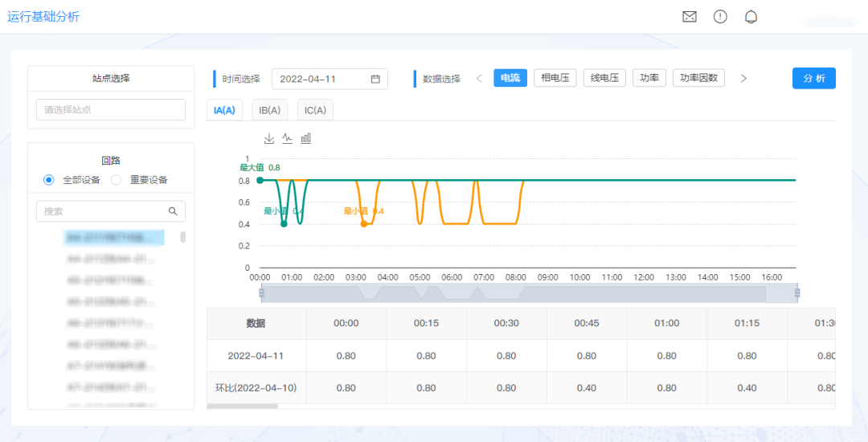Click the chart time range zoom slider
The height and width of the screenshot is (442, 868).
click(529, 293)
